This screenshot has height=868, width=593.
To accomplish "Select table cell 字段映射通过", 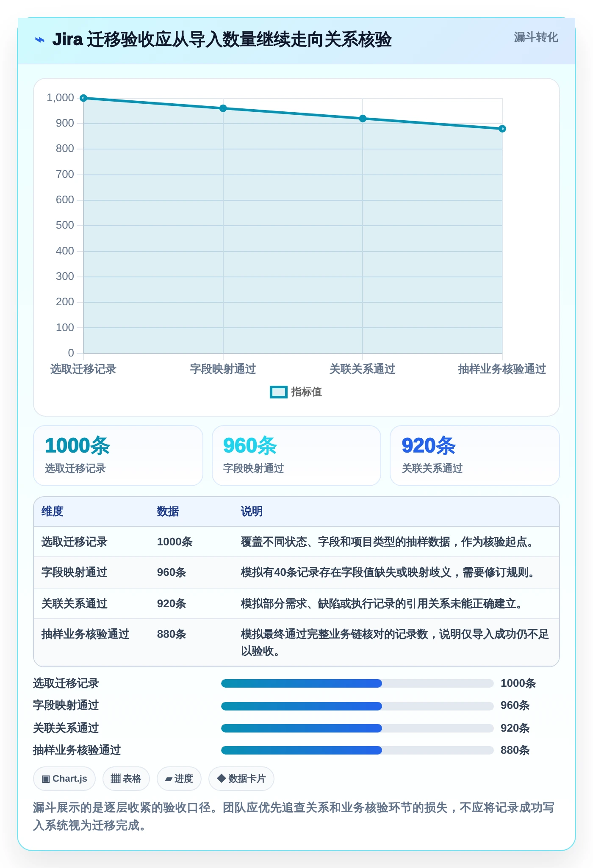I will (75, 572).
